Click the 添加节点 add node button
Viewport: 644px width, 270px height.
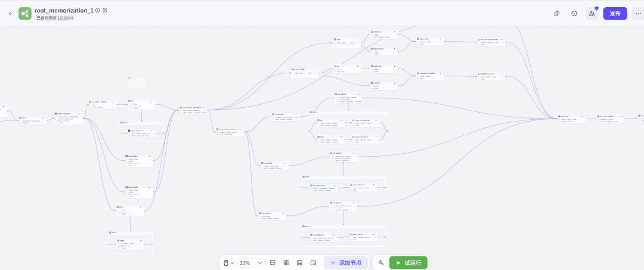pos(346,263)
